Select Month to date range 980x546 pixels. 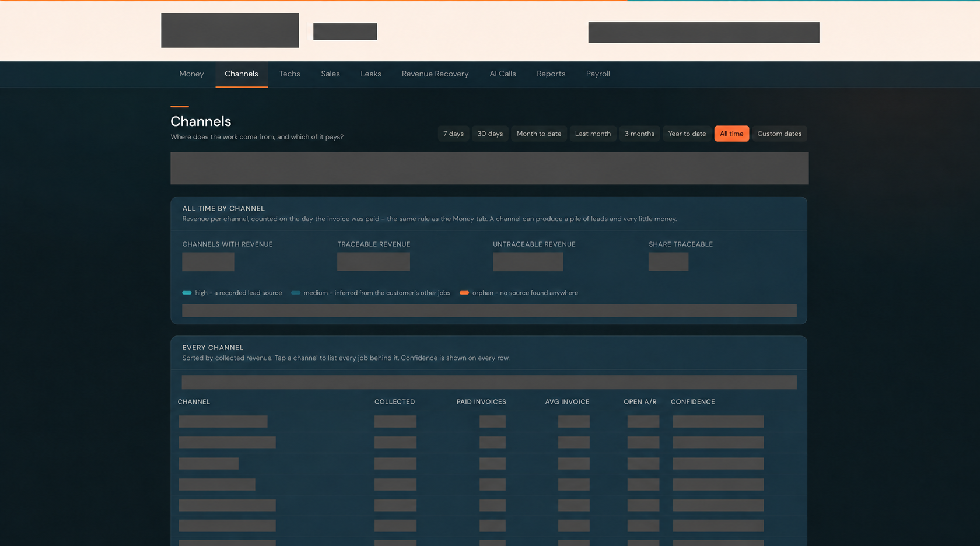[x=539, y=134]
